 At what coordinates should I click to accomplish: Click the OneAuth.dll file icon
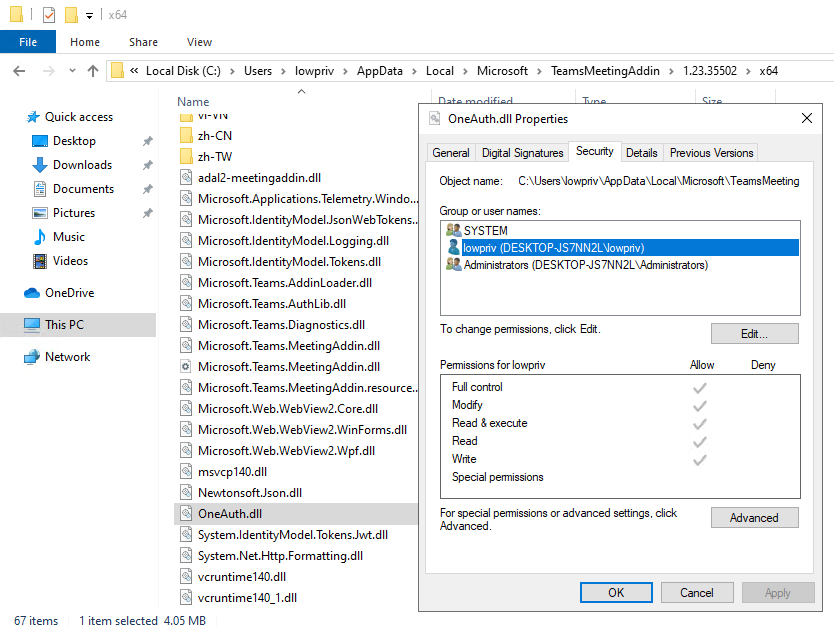(x=186, y=513)
